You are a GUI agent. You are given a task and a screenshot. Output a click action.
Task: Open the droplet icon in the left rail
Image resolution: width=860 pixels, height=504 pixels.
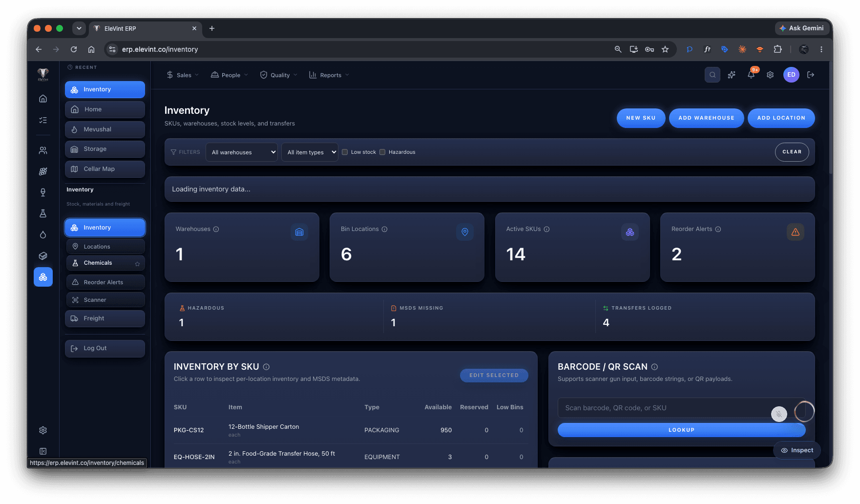tap(43, 235)
